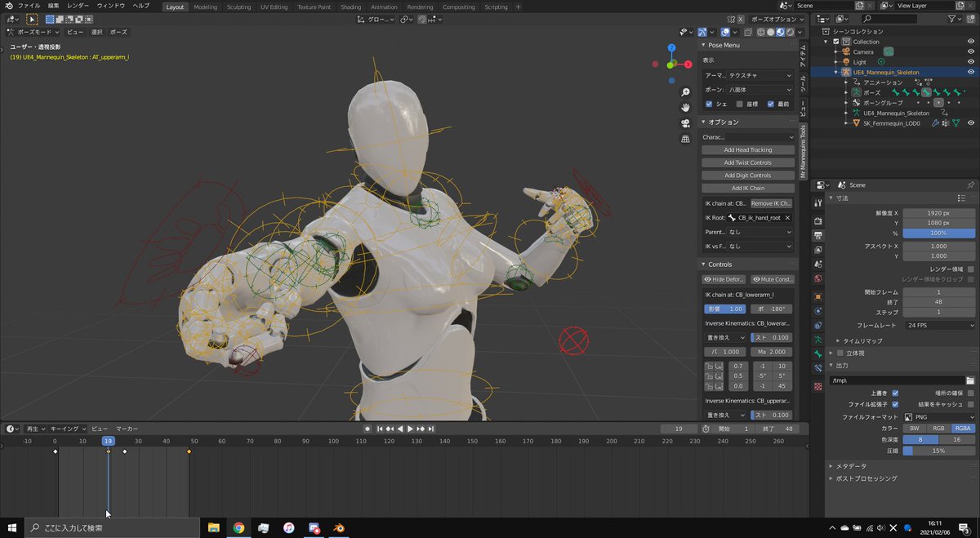980x538 pixels.
Task: Click the Add Digit Controls button
Action: pyautogui.click(x=748, y=176)
